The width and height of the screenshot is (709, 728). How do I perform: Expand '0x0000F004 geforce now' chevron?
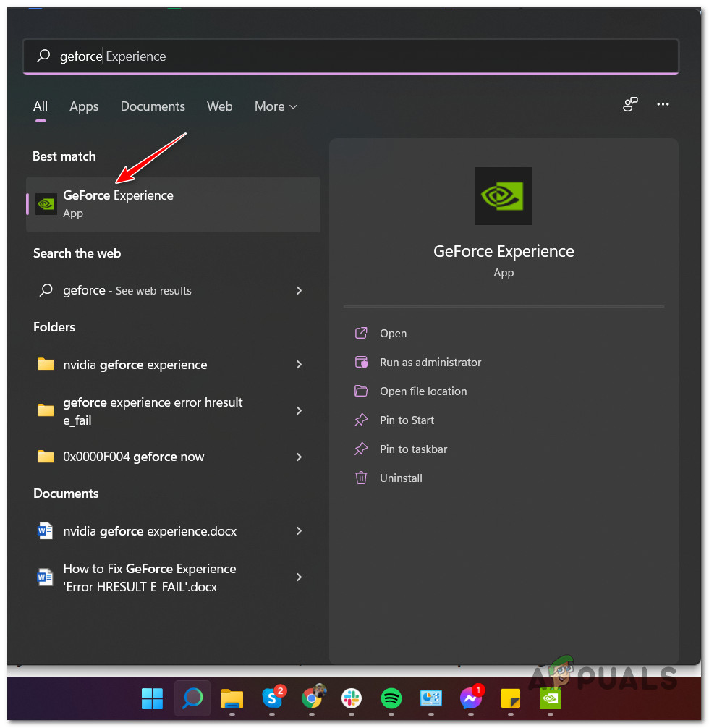point(299,457)
